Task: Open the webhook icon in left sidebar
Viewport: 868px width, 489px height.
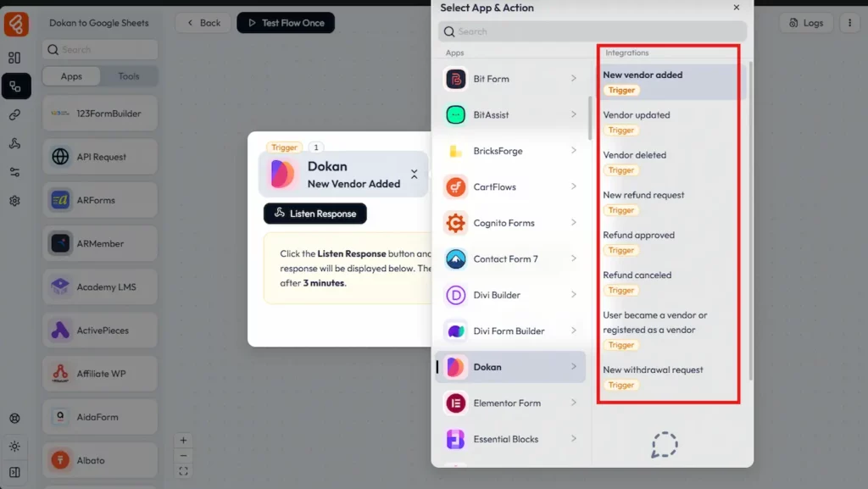Action: click(x=14, y=143)
